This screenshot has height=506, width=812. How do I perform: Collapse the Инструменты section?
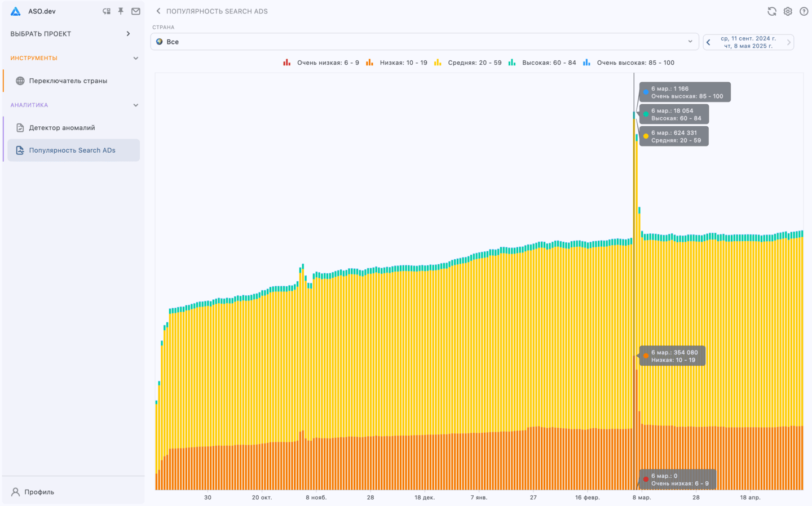pyautogui.click(x=135, y=57)
